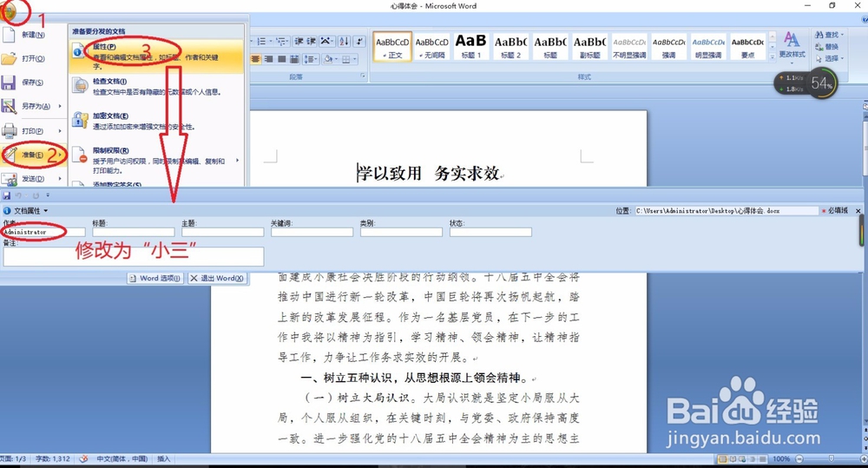Apply the Subtitle (副标题) style

pos(589,46)
